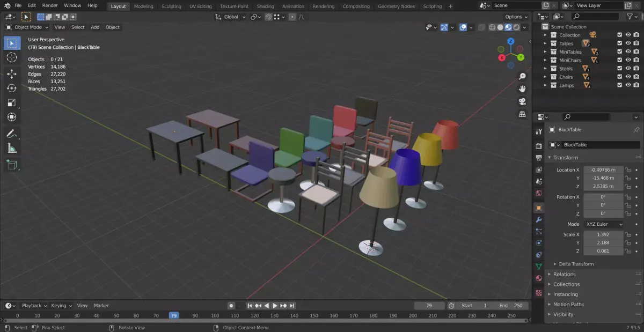Select the Scale tool
The height and width of the screenshot is (332, 644).
(12, 102)
